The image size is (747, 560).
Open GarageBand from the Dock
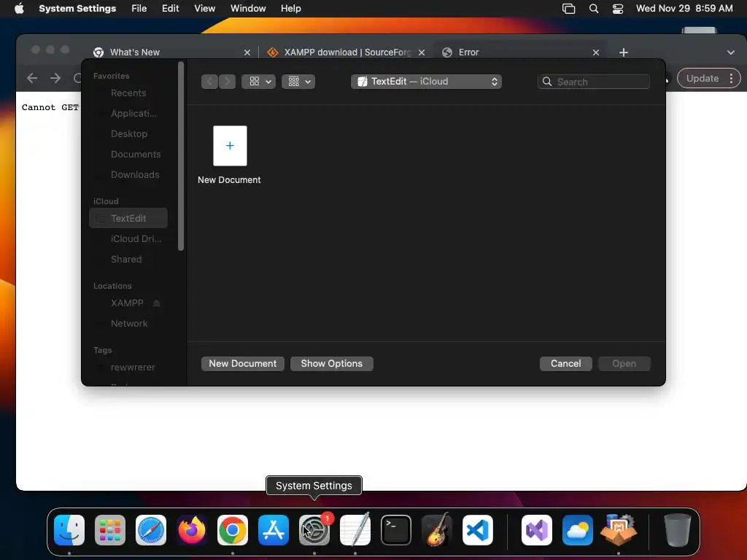[437, 530]
